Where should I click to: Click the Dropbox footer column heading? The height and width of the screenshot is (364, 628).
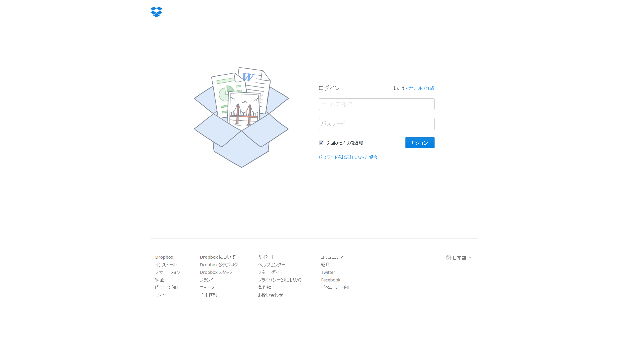pyautogui.click(x=164, y=257)
